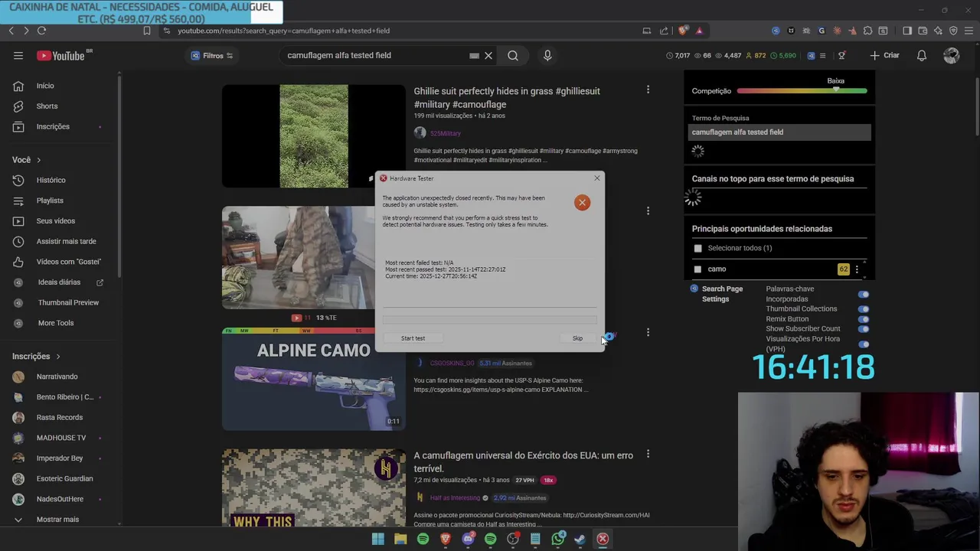Close the Hardware Tester dialog
Screen dimensions: 980x551
point(597,178)
